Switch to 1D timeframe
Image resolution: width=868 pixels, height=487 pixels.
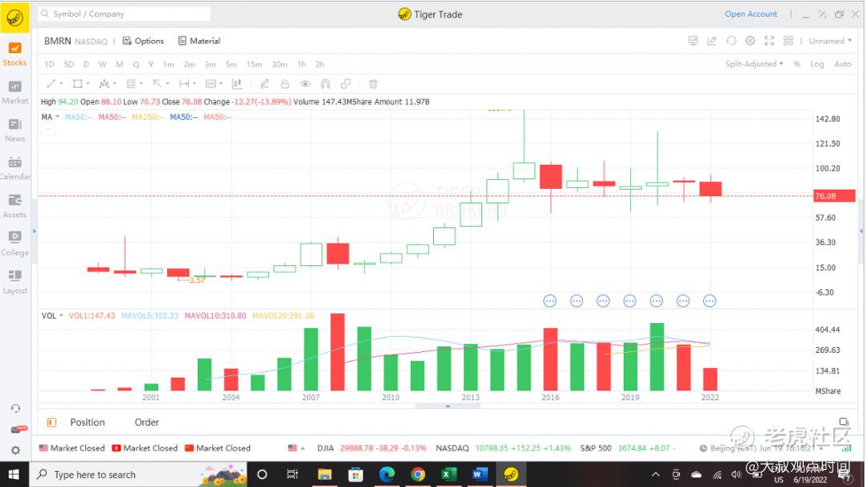(49, 64)
